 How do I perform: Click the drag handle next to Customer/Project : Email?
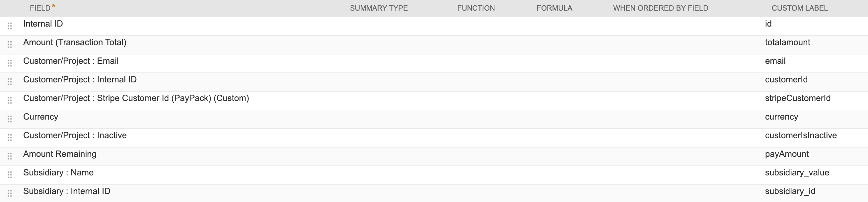pyautogui.click(x=9, y=62)
